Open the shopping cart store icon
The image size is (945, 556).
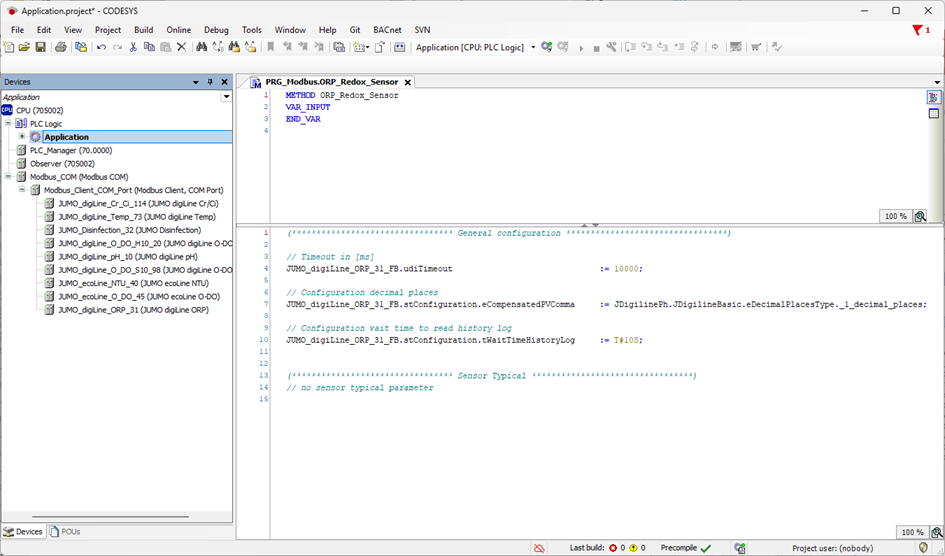[x=756, y=47]
